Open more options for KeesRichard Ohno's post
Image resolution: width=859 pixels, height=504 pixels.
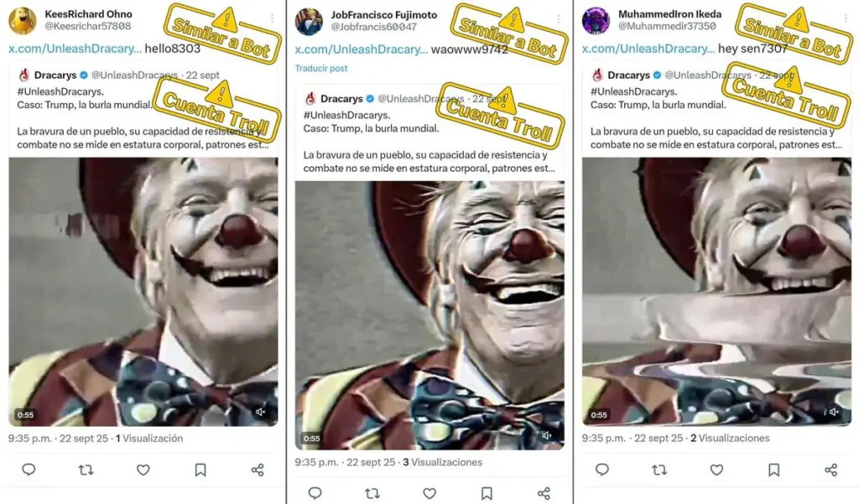click(272, 18)
